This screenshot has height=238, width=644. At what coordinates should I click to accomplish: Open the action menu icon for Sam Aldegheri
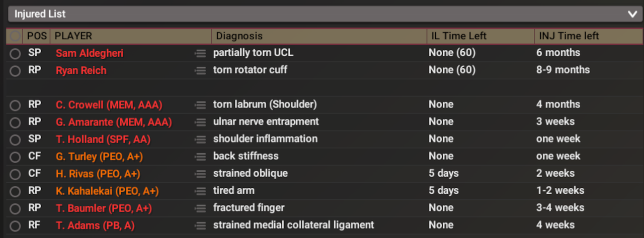[200, 54]
